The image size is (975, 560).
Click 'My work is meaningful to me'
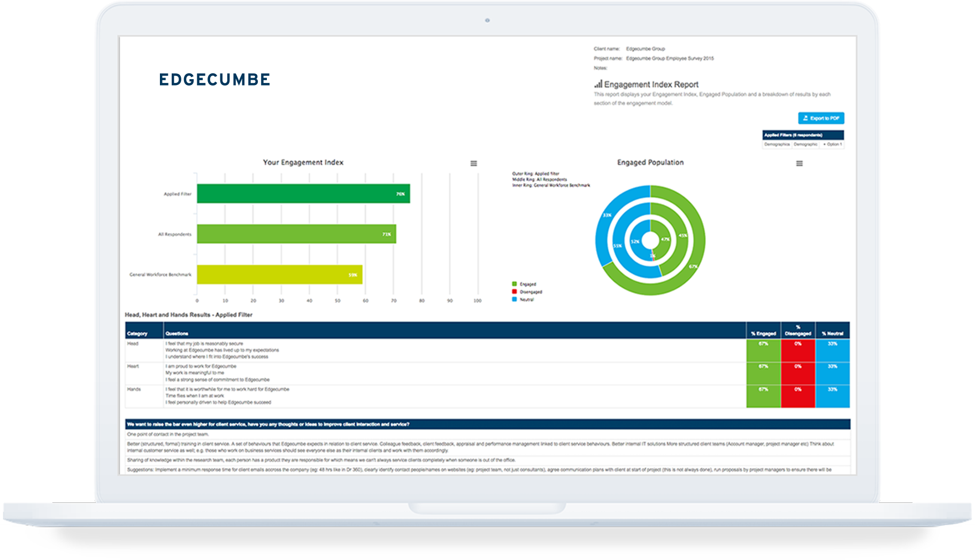point(195,373)
